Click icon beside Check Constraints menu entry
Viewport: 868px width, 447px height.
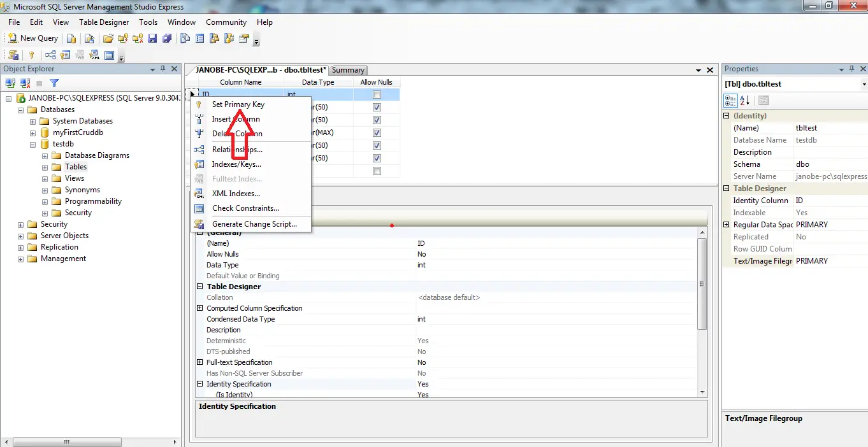pos(199,208)
